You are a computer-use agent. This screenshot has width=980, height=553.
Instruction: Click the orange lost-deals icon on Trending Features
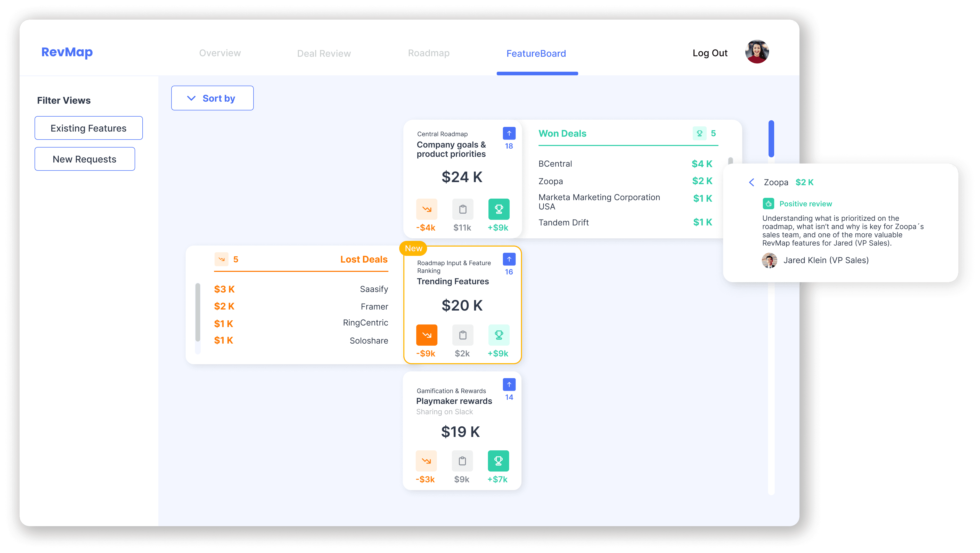tap(427, 335)
